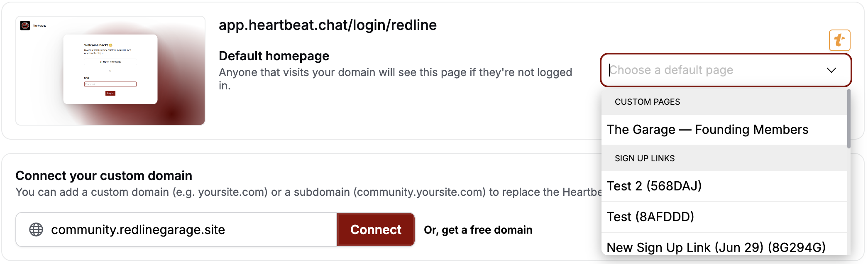The image size is (868, 264).
Task: Click the "Connect your custom domain" heading
Action: [x=104, y=175]
